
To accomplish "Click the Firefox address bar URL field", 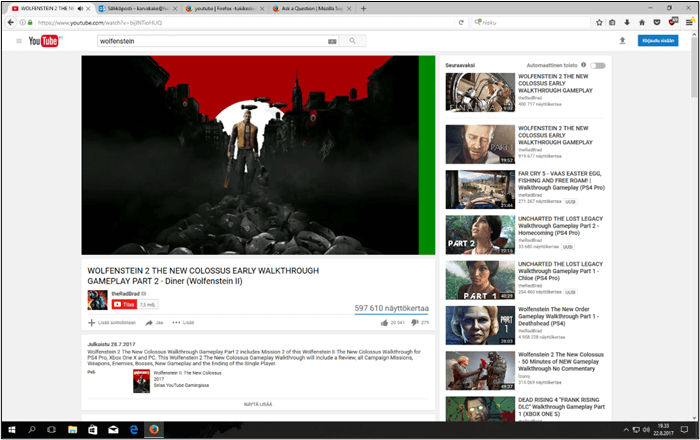I will (241, 22).
